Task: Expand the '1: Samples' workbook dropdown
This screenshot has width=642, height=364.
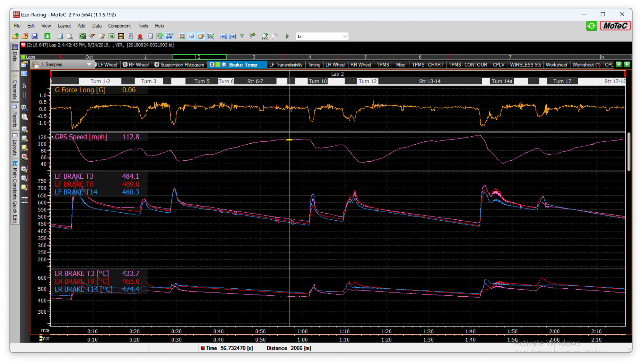Action: [x=89, y=64]
